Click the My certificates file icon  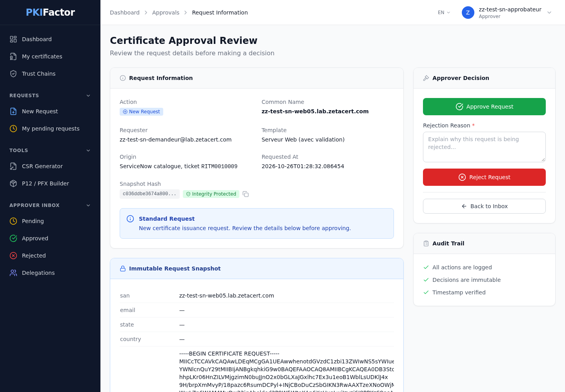pos(13,56)
